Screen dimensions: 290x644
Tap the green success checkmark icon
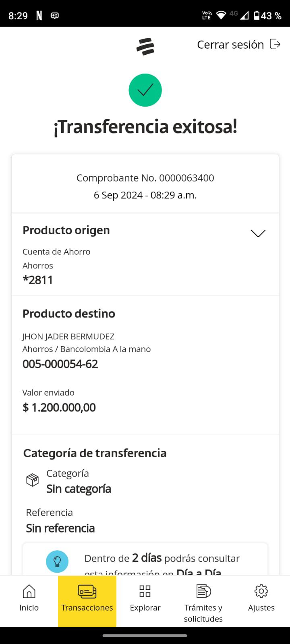[x=145, y=90]
